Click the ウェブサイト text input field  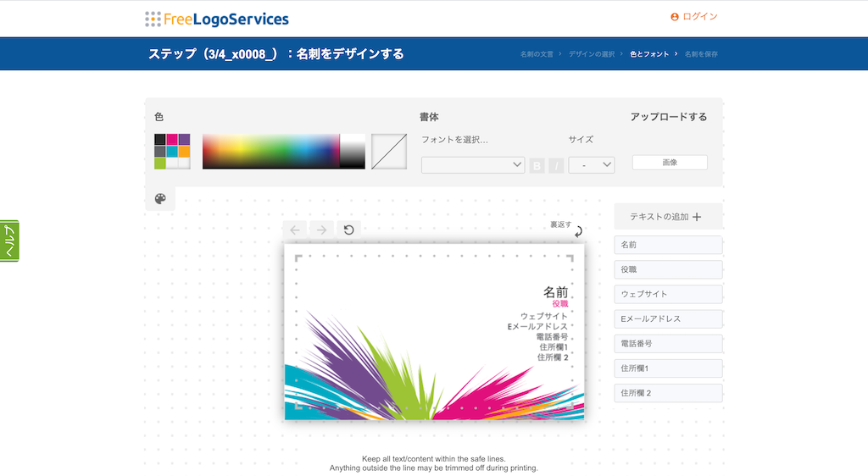(668, 294)
